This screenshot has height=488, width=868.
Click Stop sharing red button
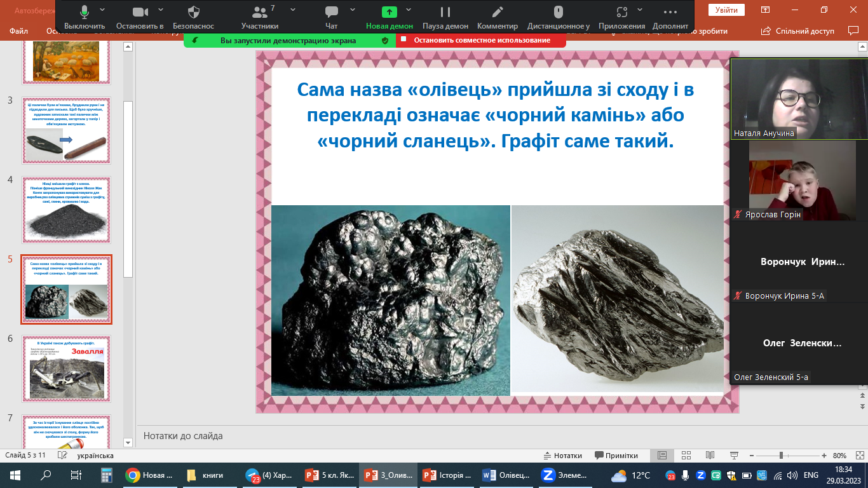click(x=481, y=40)
